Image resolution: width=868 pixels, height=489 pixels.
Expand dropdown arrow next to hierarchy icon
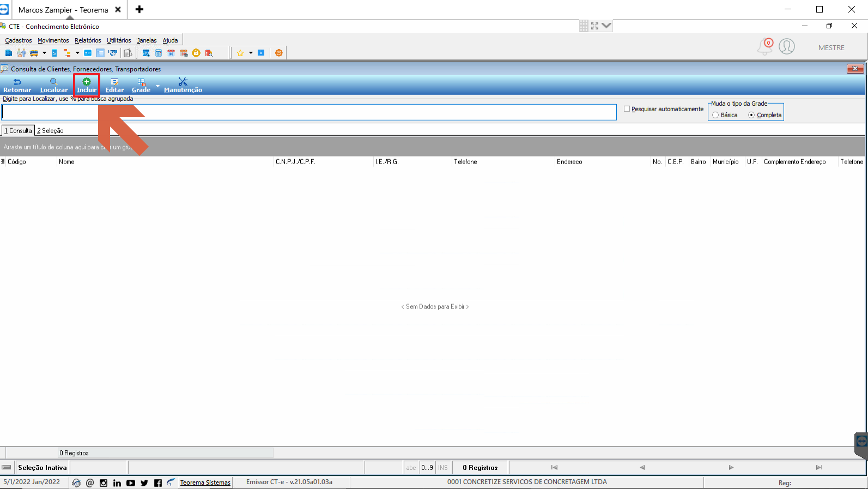click(x=77, y=53)
